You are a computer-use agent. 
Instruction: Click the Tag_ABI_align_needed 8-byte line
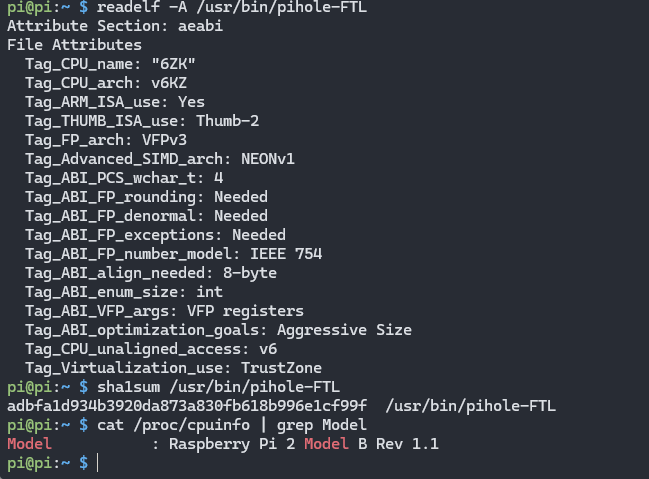click(151, 273)
